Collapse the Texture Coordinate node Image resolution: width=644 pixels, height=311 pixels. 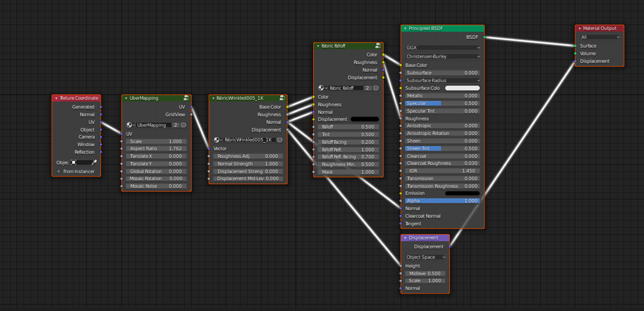tap(56, 99)
